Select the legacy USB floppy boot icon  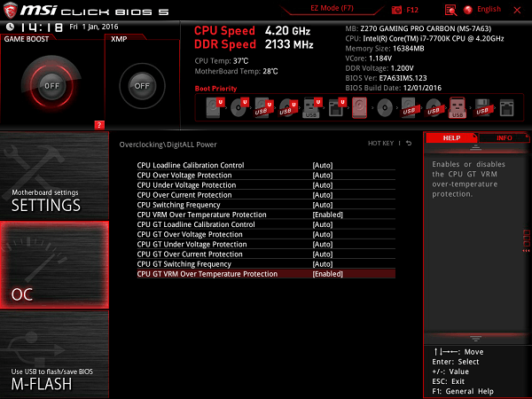click(482, 108)
